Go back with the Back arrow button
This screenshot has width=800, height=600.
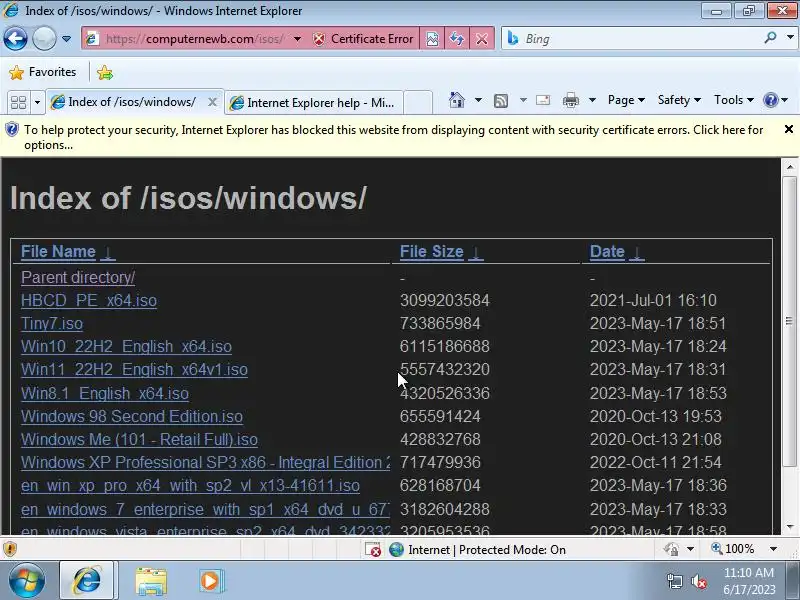[x=15, y=38]
